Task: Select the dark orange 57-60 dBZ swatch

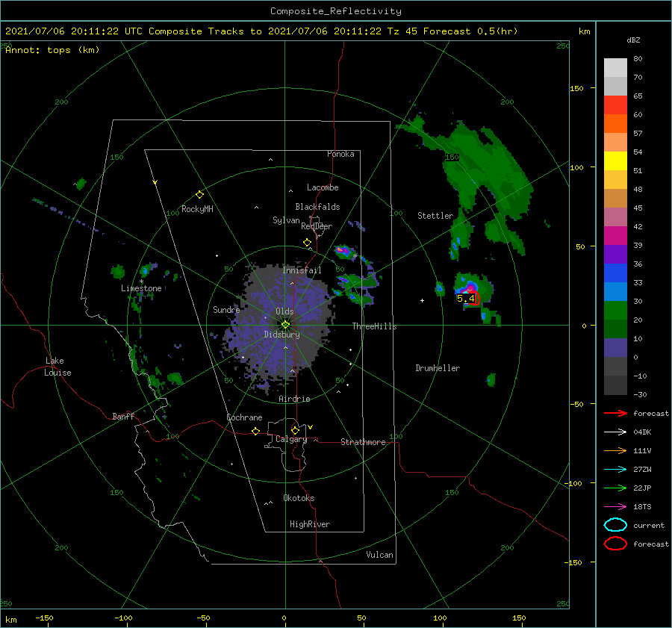Action: 615,123
